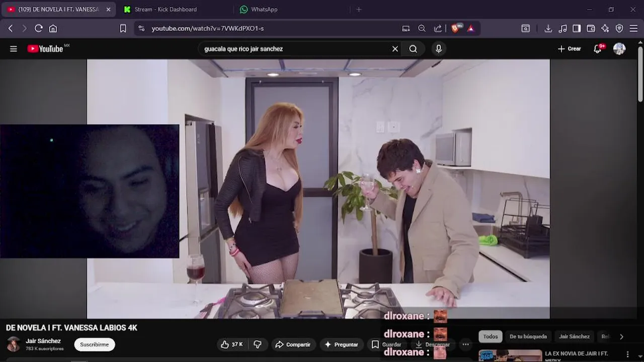Open Brave Shields lion icon

456,28
